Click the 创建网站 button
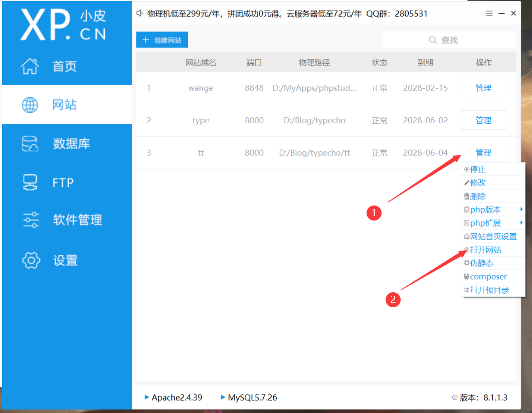The image size is (532, 413). pos(162,40)
